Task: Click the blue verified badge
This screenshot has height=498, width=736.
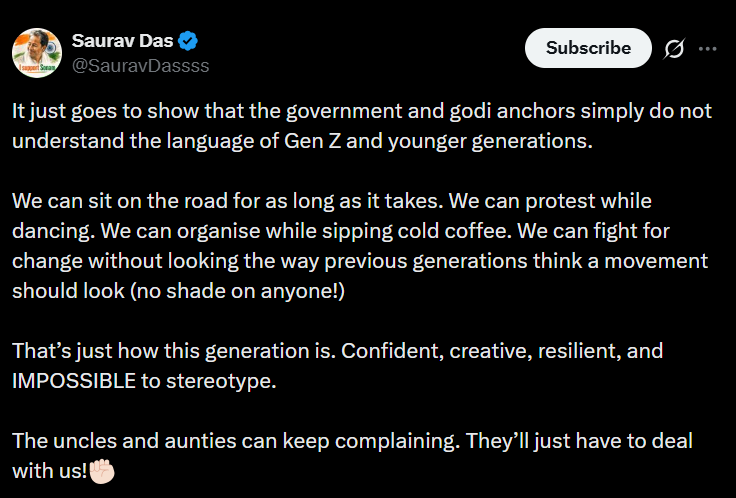Action: 188,41
